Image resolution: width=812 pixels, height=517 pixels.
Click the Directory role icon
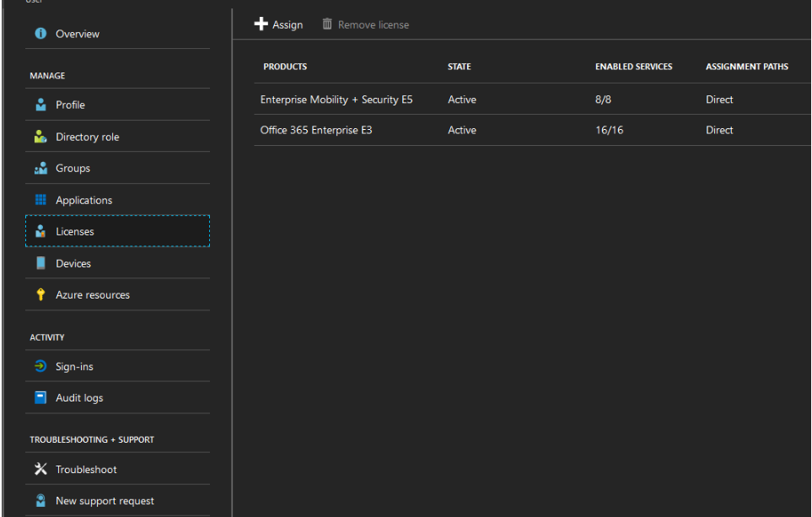pos(40,137)
